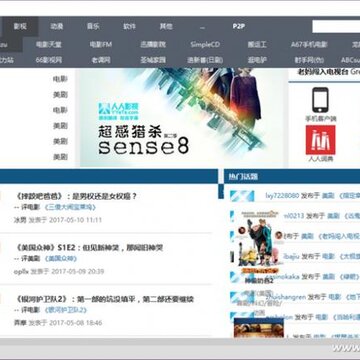This screenshot has height=360, width=360.
Task: Open article 《银河护卫队2》 review
Action: pos(104,299)
